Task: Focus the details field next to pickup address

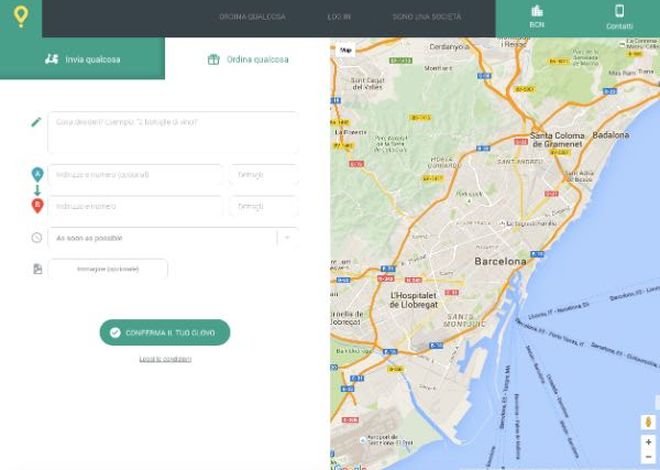Action: point(263,175)
